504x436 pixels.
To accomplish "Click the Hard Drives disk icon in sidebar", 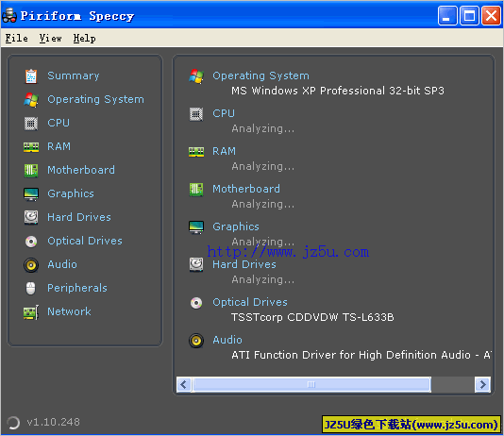I will pyautogui.click(x=31, y=217).
